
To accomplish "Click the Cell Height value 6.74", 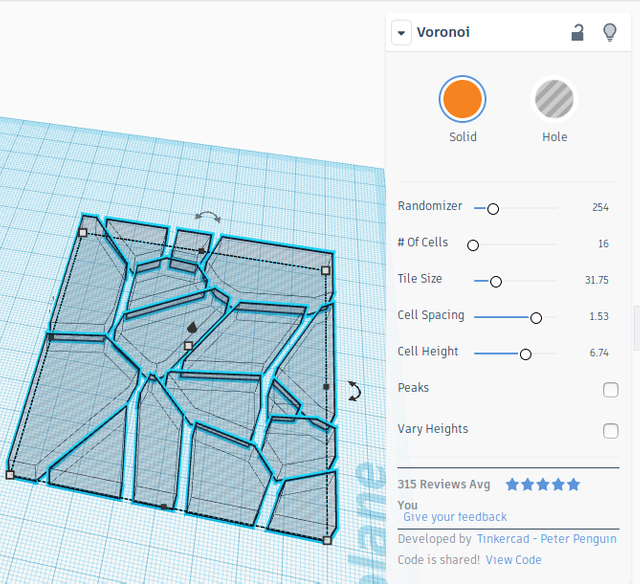I will pyautogui.click(x=599, y=353).
